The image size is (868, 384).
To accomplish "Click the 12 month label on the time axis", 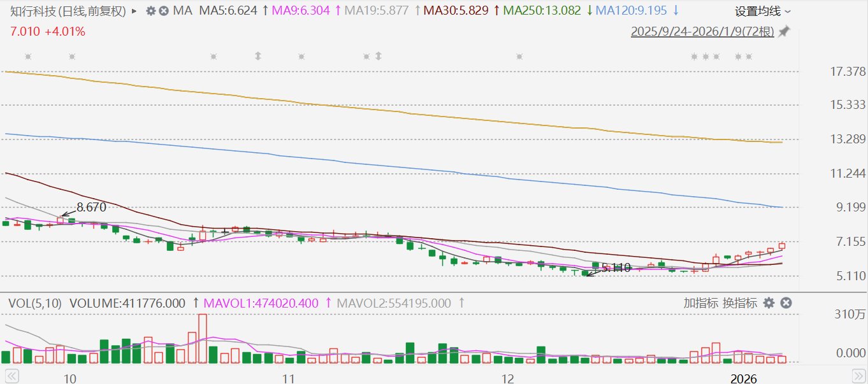I will (x=508, y=379).
